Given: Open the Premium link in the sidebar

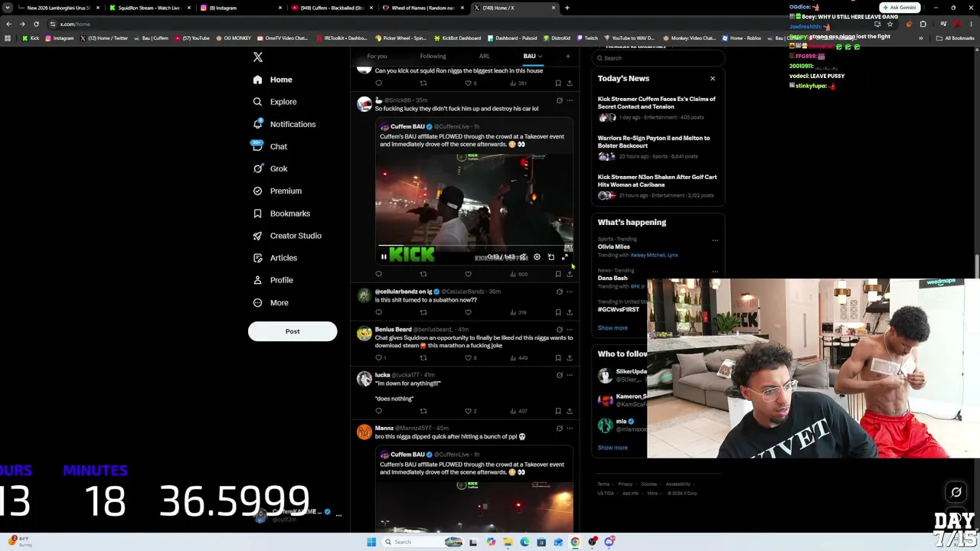Looking at the screenshot, I should pyautogui.click(x=277, y=191).
